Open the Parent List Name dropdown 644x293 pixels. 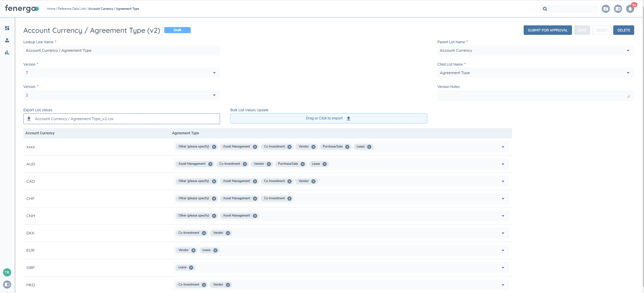point(535,50)
